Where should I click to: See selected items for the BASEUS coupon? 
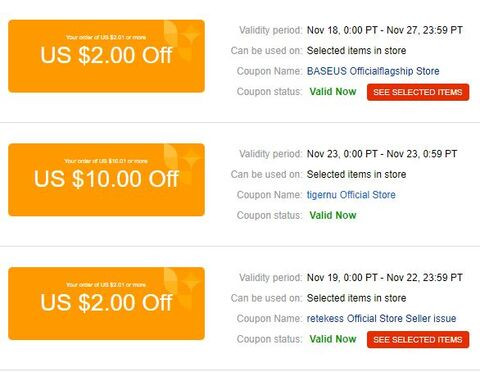[x=418, y=92]
